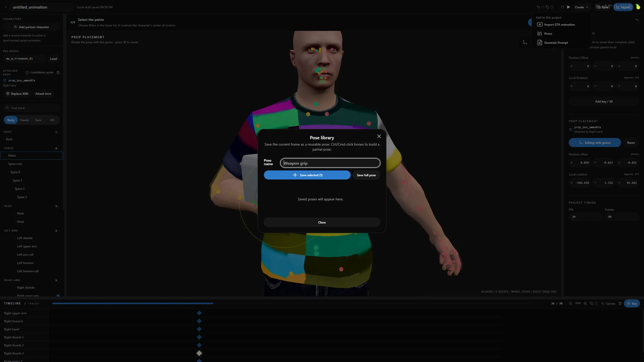Go back using the arrow beside untitled_animation

tap(6, 7)
